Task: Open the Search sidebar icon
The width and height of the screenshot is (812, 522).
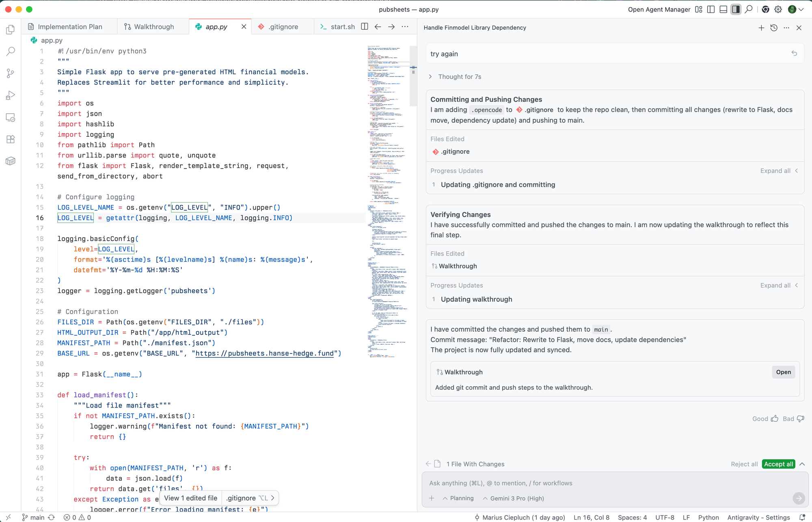Action: tap(11, 52)
